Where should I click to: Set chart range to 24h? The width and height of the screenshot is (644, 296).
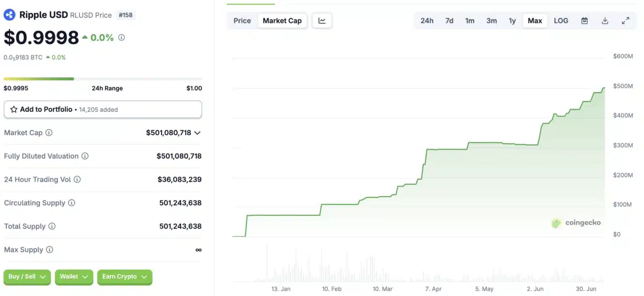click(x=427, y=21)
